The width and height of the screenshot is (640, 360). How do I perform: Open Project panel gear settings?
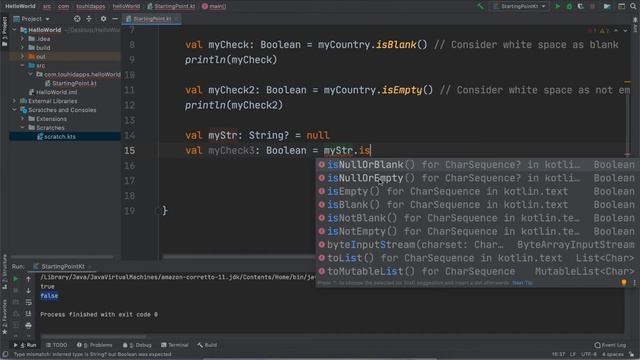pos(103,19)
